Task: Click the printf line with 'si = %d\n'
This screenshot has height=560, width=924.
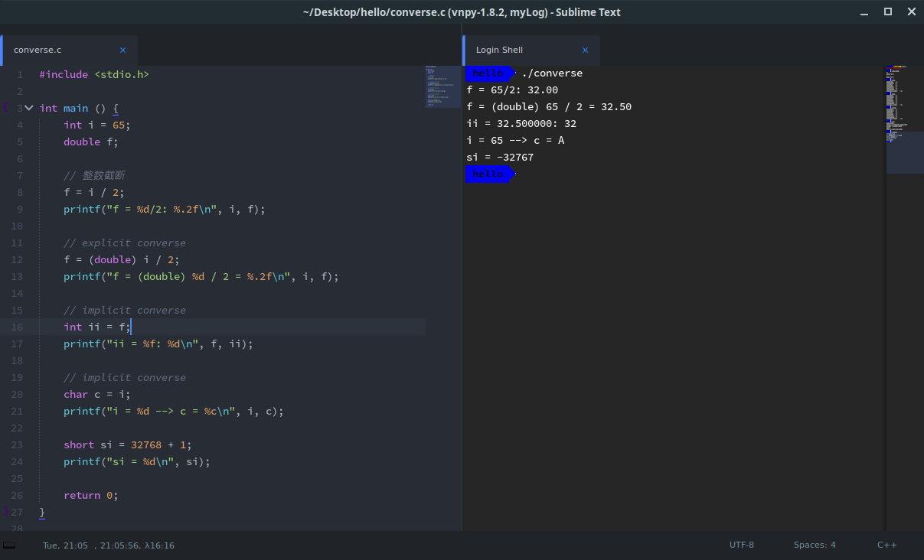Action: [x=137, y=461]
